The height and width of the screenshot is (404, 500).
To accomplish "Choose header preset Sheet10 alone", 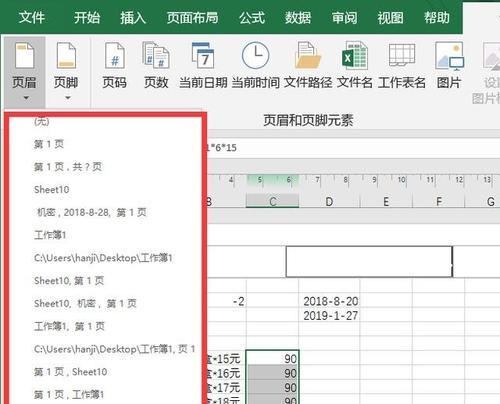I will point(105,190).
